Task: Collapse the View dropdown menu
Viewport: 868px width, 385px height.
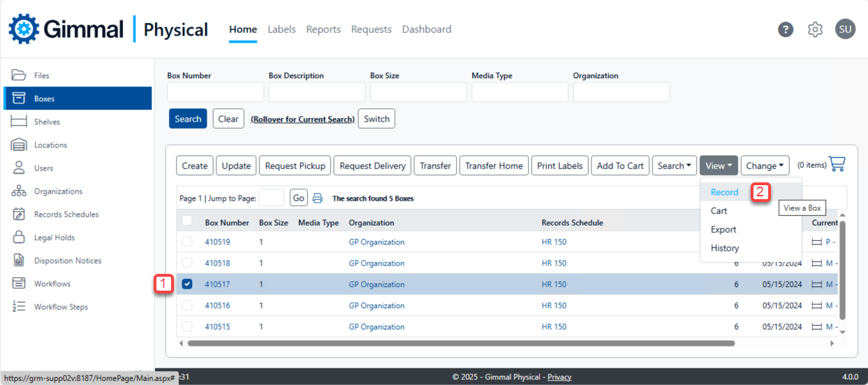Action: [719, 166]
